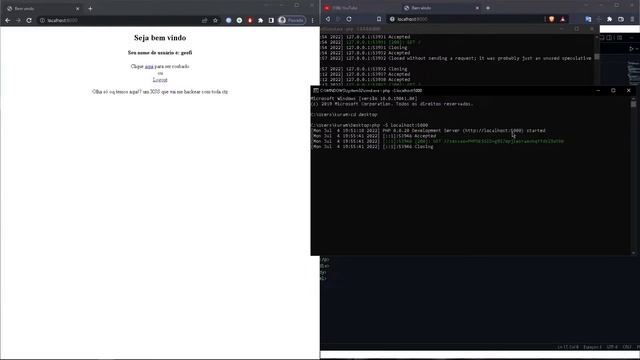Open a new tab in left Chrome window
The width and height of the screenshot is (640, 360).
point(90,9)
